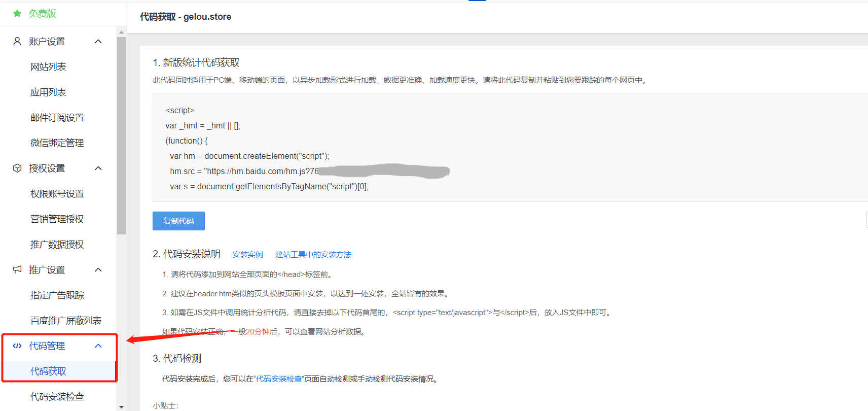The width and height of the screenshot is (868, 411).
Task: Click the user icon beside 账户设置
Action: pos(17,41)
